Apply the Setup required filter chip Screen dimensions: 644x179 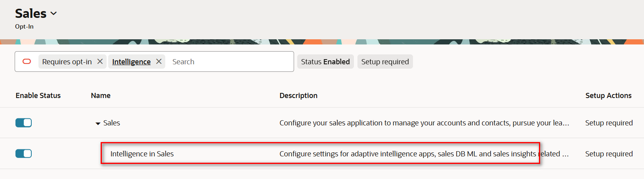click(x=385, y=62)
